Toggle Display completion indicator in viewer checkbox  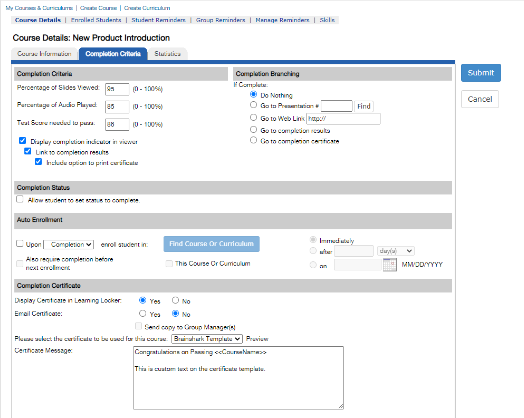point(22,141)
